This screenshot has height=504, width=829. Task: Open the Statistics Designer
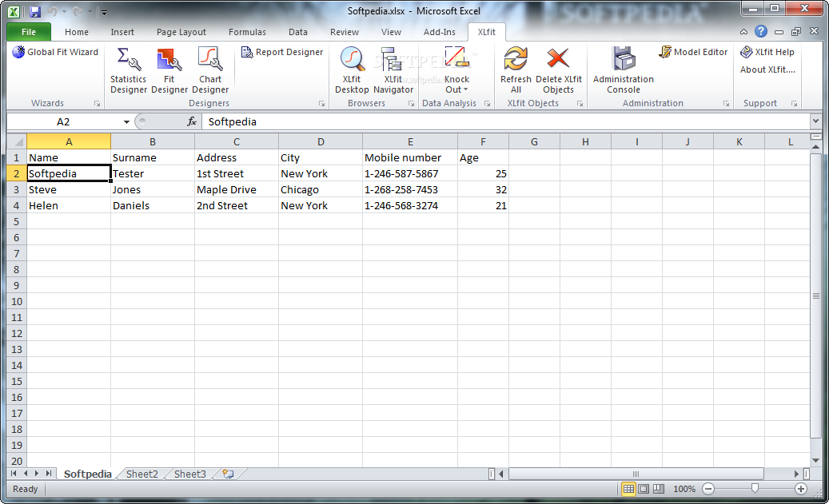pyautogui.click(x=129, y=70)
